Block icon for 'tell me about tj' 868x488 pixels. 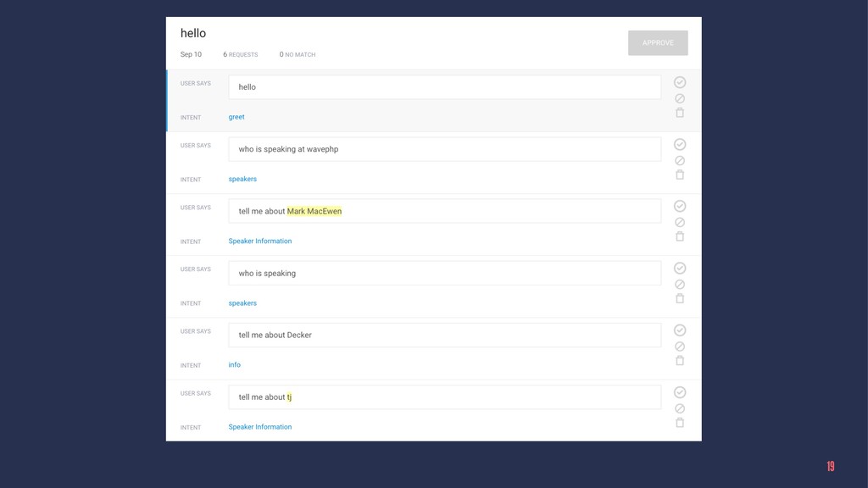pyautogui.click(x=680, y=408)
